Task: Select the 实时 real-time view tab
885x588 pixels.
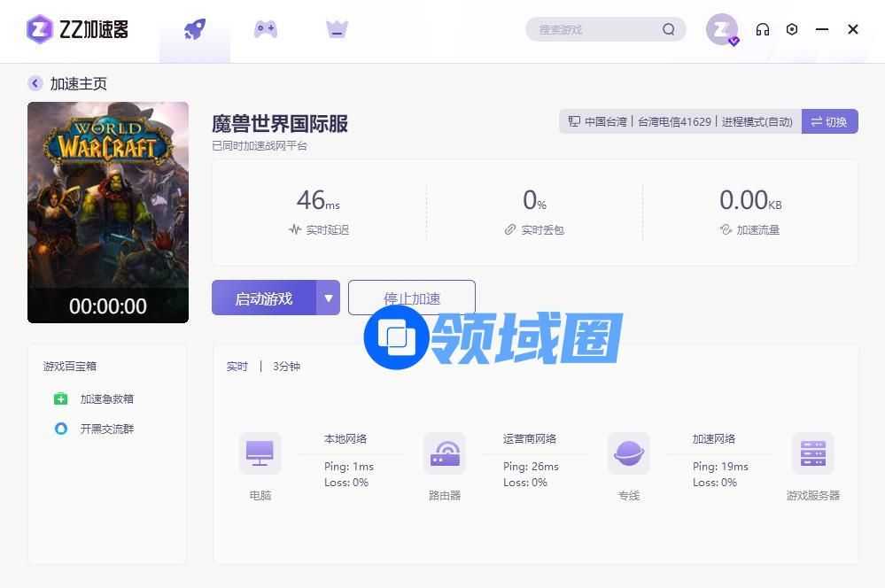Action: (x=237, y=367)
